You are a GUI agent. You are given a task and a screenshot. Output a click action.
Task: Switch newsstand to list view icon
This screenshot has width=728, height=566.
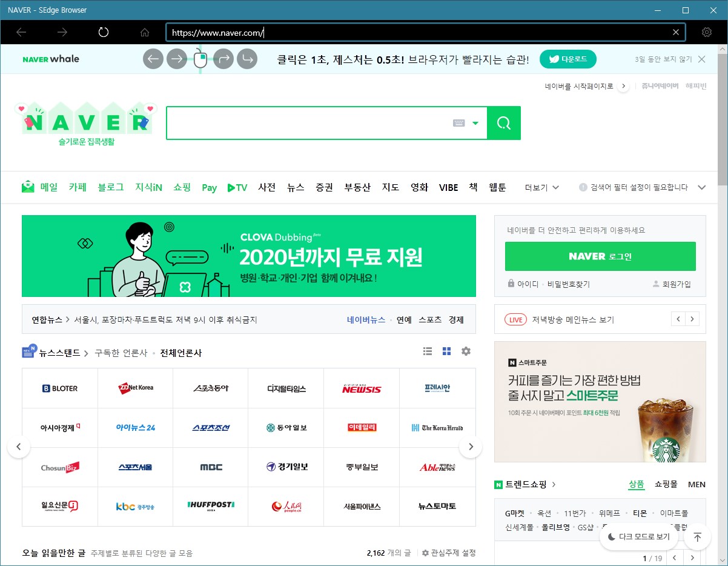point(428,351)
